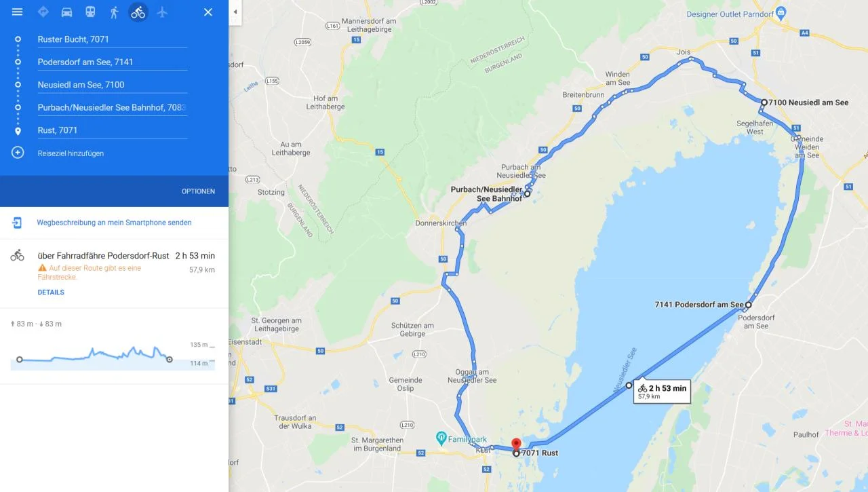This screenshot has height=492, width=868.
Task: Select the flight travel mode
Action: point(161,12)
